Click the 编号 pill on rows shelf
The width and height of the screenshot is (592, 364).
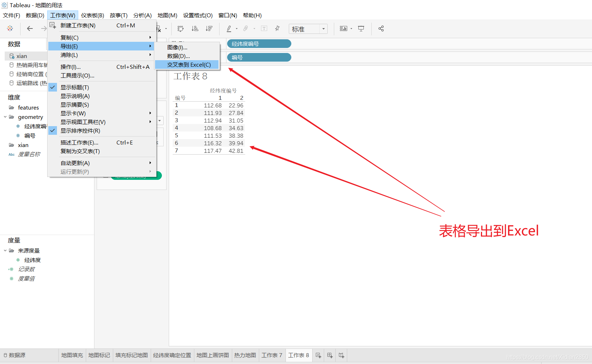(x=259, y=57)
